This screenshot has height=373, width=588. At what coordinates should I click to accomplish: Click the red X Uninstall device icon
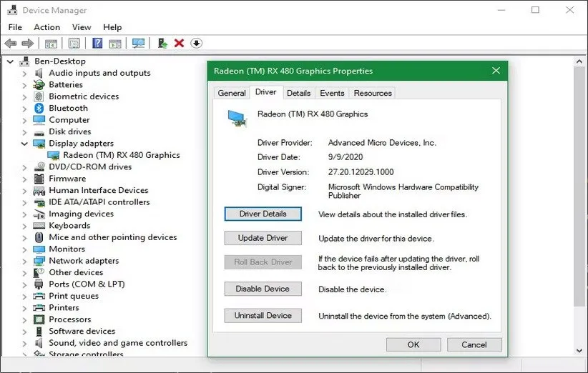[179, 44]
